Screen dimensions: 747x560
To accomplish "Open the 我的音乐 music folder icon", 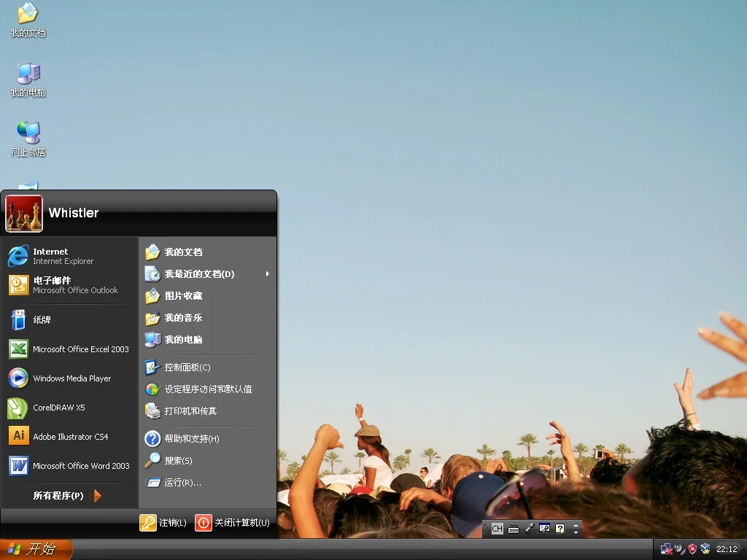I will click(x=152, y=318).
